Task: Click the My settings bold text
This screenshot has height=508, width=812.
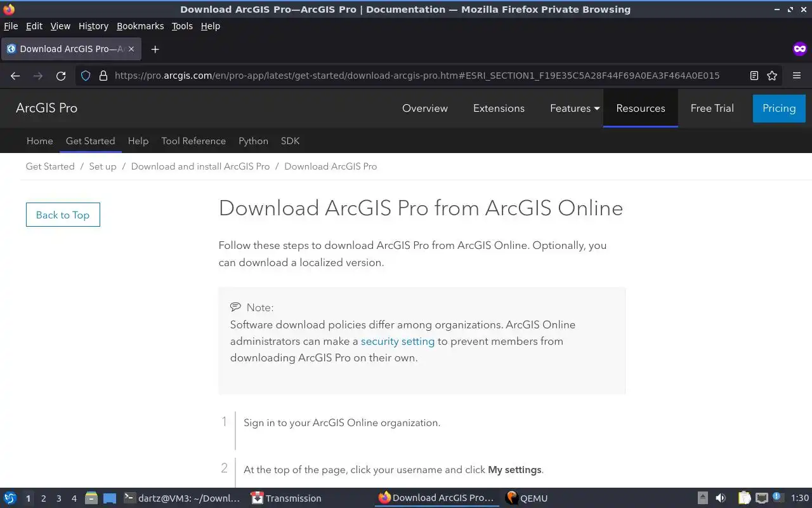Action: [x=514, y=470]
